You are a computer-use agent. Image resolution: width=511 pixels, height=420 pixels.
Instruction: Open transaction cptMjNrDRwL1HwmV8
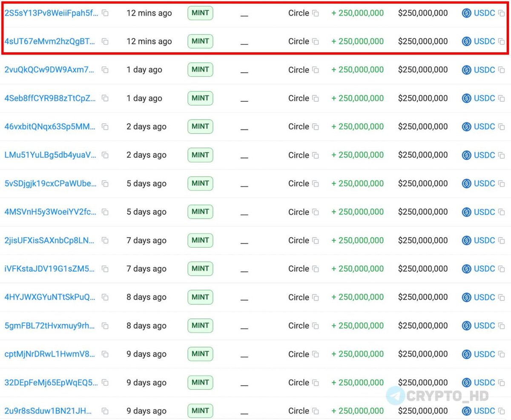(x=50, y=354)
